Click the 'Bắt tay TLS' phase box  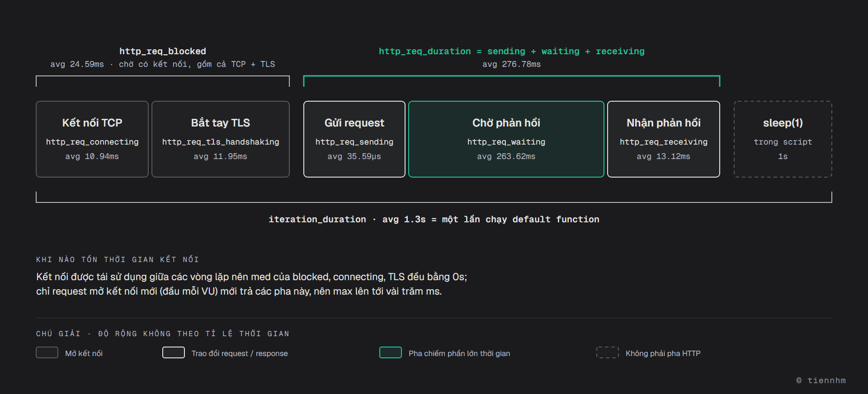click(x=221, y=139)
